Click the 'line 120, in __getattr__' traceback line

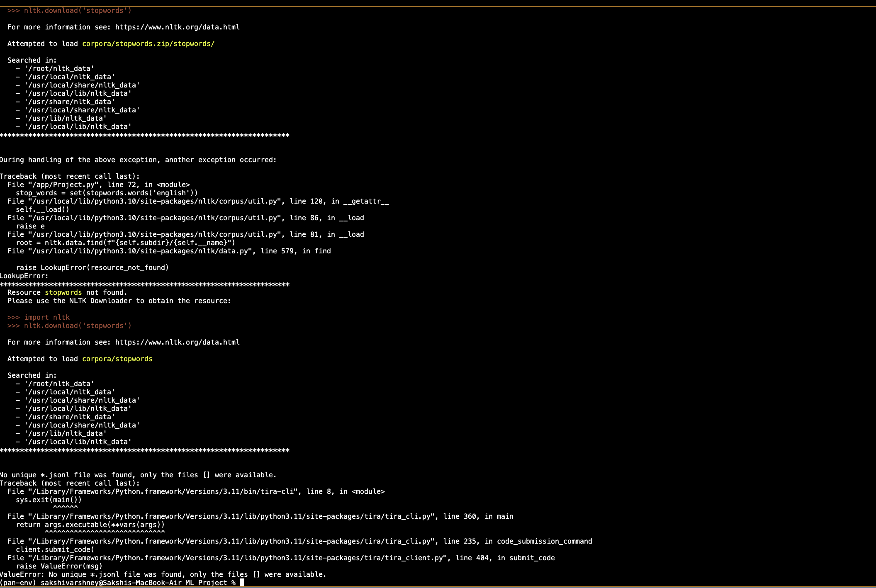point(198,201)
